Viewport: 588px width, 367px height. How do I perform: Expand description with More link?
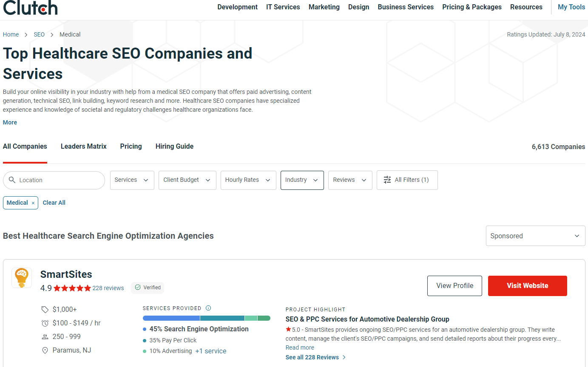(10, 122)
